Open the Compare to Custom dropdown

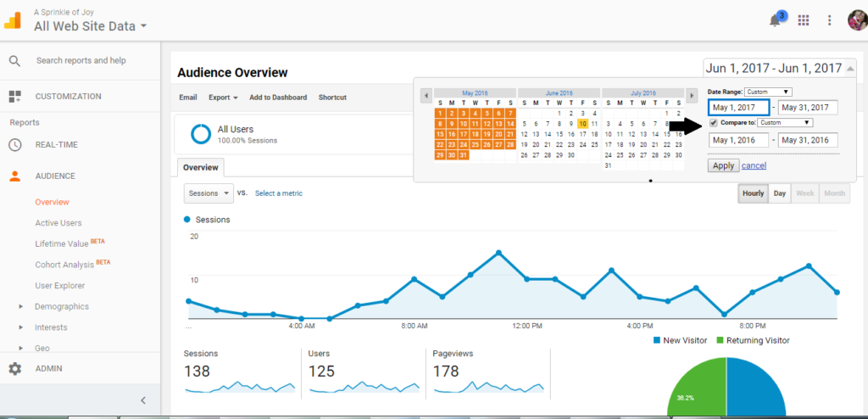coord(784,122)
